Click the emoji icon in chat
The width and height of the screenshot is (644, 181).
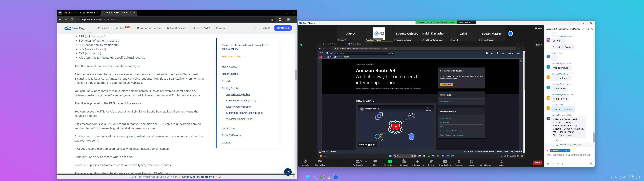click(553, 164)
